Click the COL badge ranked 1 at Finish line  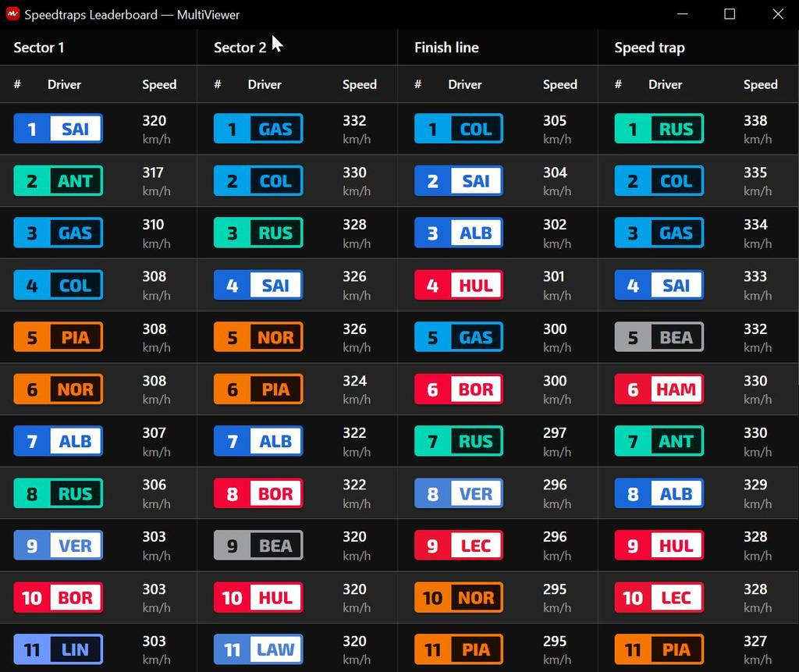pyautogui.click(x=459, y=129)
